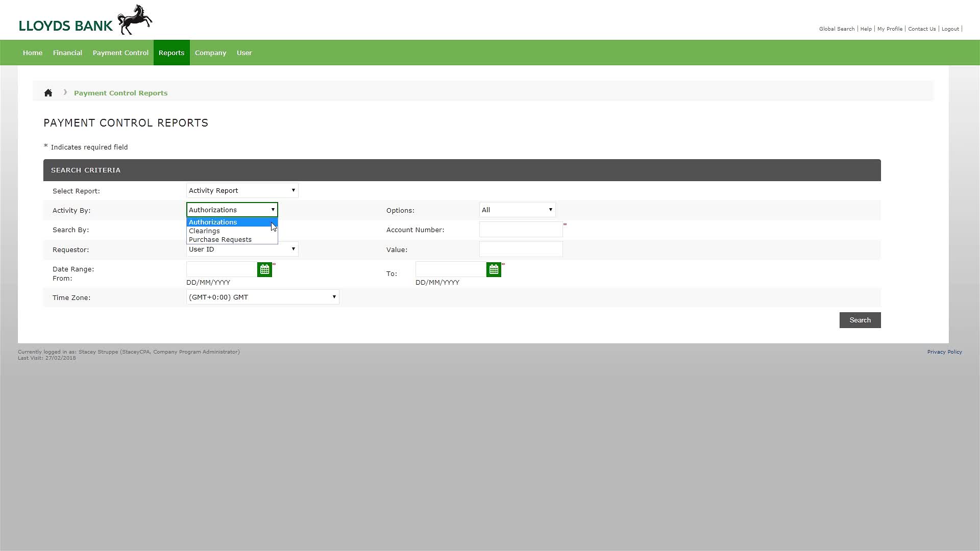This screenshot has width=980, height=551.
Task: Open the Requestor User ID dropdown
Action: (242, 249)
